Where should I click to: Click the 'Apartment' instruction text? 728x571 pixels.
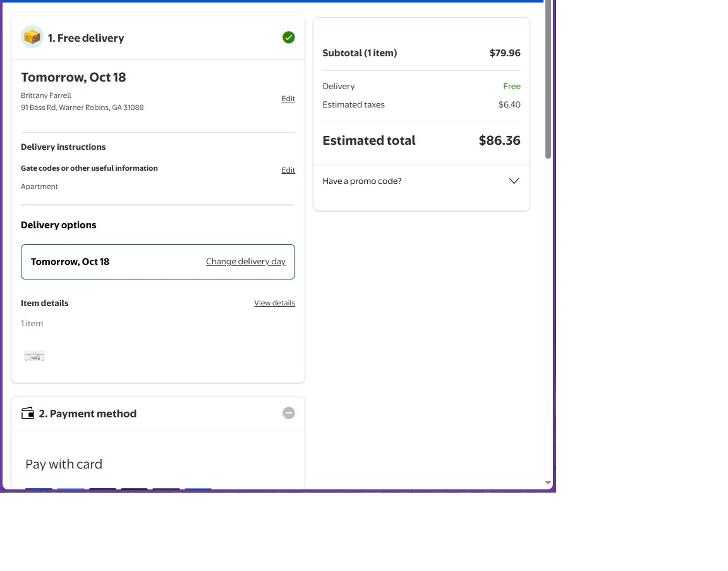[x=39, y=187]
